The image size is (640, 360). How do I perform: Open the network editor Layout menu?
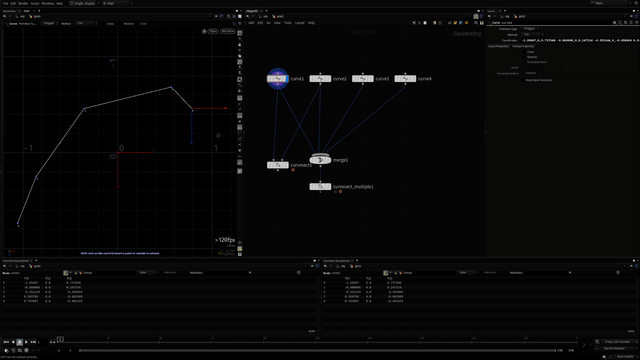click(x=300, y=23)
